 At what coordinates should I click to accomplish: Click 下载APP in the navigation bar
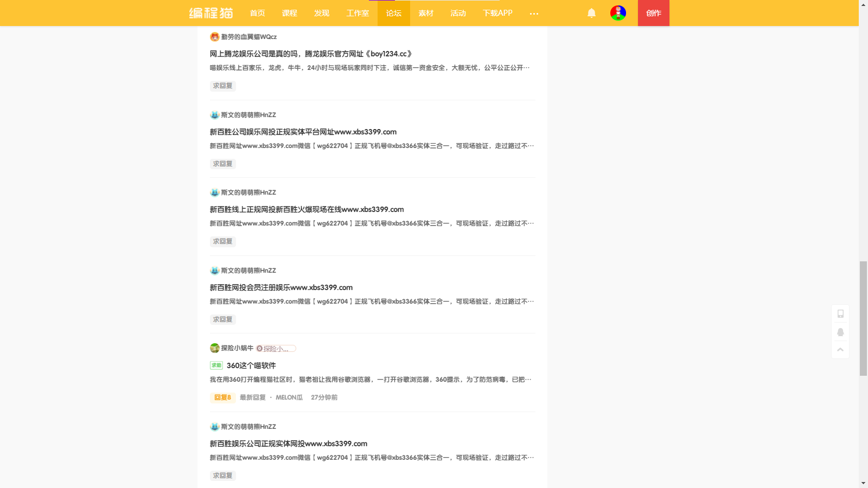coord(497,13)
